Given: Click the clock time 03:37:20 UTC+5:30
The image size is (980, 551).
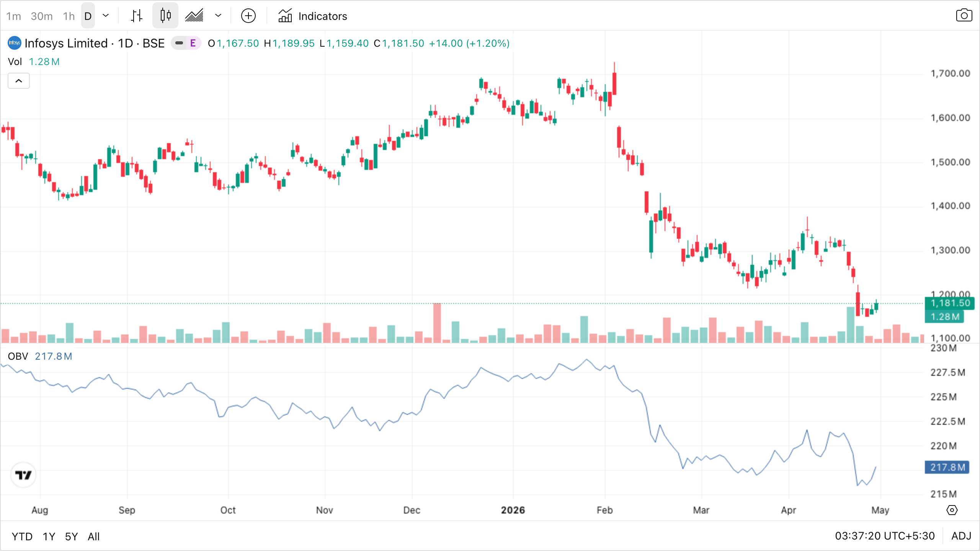Looking at the screenshot, I should [x=885, y=536].
